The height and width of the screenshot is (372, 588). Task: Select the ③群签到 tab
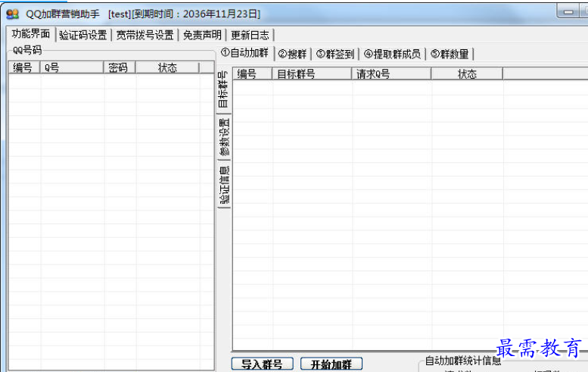pos(335,54)
